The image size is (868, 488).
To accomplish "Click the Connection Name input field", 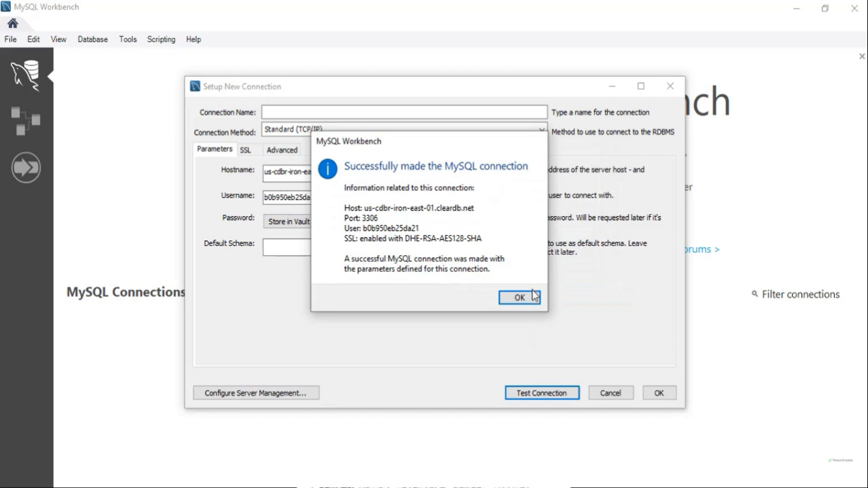I will tap(404, 112).
